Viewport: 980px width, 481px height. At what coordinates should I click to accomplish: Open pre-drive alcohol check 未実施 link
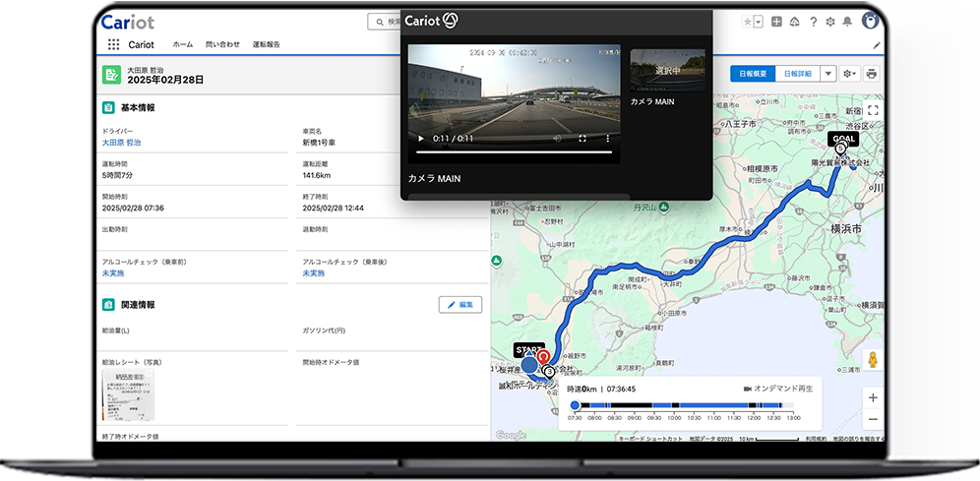113,273
